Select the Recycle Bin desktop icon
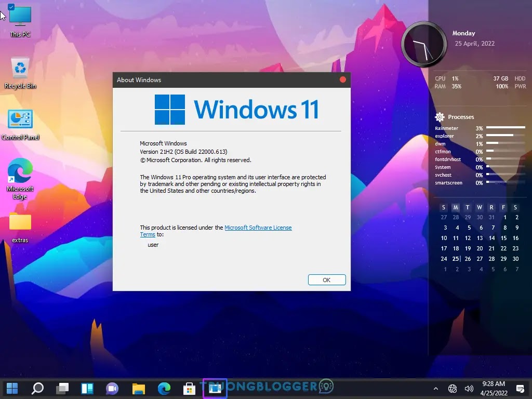 [x=20, y=73]
